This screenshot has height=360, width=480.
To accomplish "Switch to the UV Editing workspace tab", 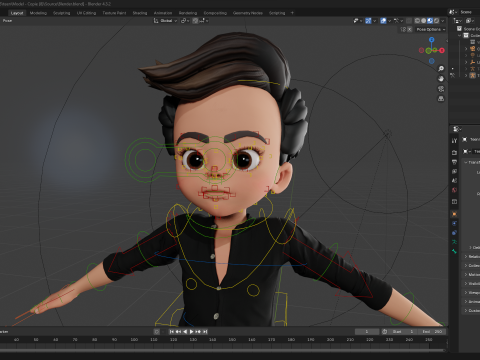I will tap(86, 13).
